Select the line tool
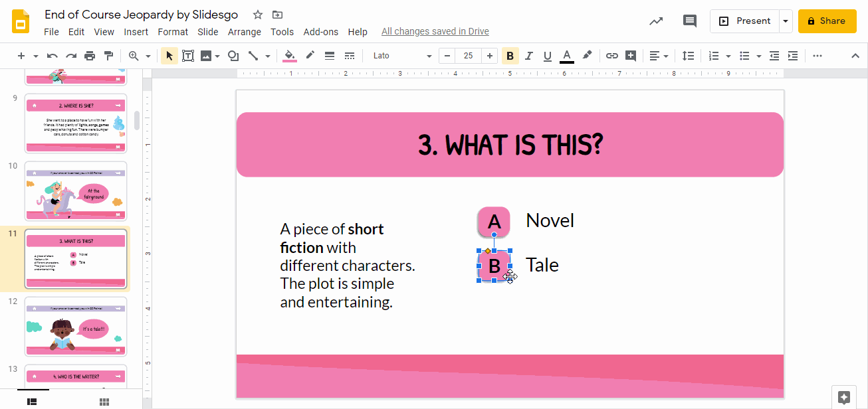 pyautogui.click(x=255, y=56)
